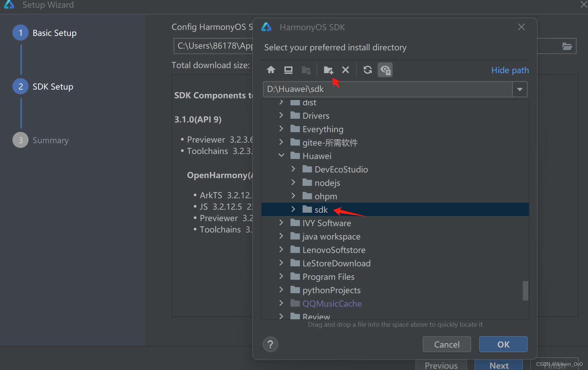Click Next in Setup Wizard
Viewport: 588px width, 370px height.
tap(499, 365)
